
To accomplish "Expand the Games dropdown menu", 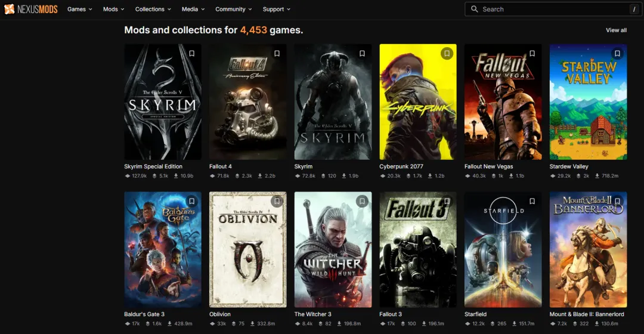I will click(80, 9).
